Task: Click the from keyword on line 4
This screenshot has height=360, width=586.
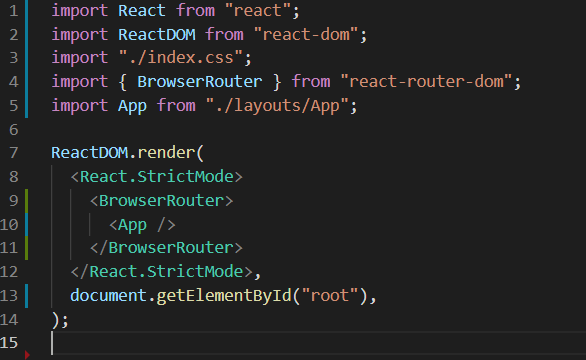Action: 311,82
